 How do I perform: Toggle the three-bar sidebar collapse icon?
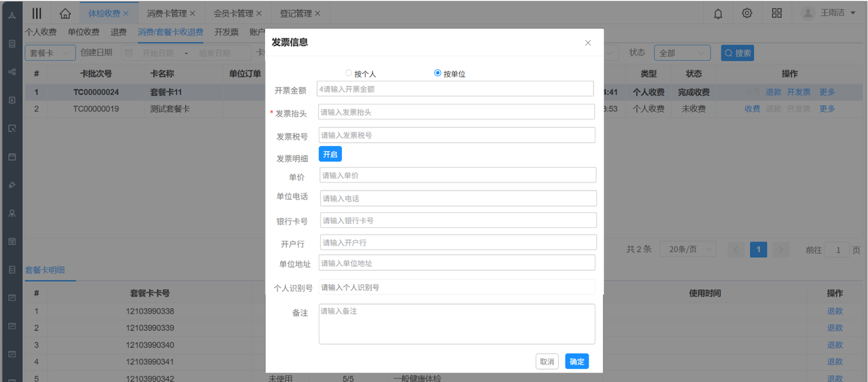point(37,13)
